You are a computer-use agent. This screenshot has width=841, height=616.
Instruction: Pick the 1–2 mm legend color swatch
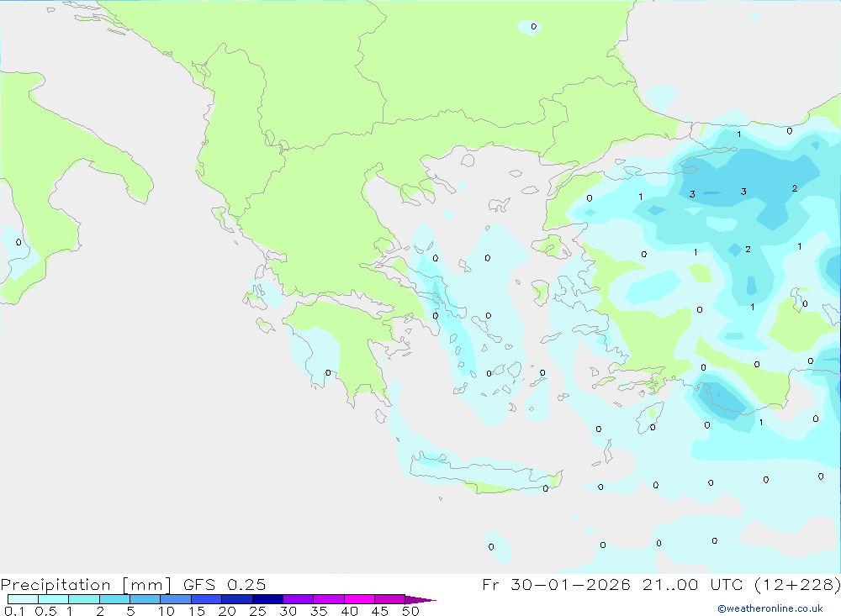[x=83, y=599]
